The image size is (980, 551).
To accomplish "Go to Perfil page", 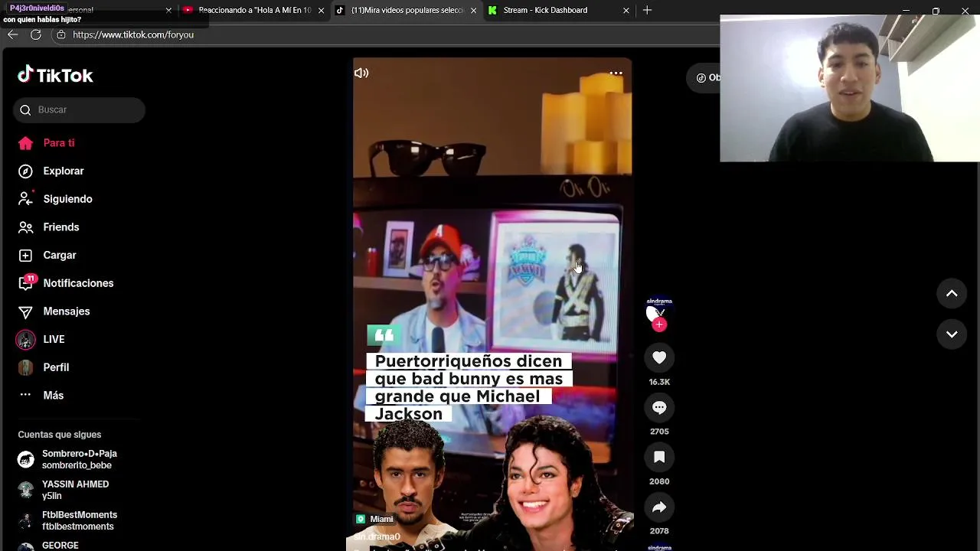I will point(56,367).
